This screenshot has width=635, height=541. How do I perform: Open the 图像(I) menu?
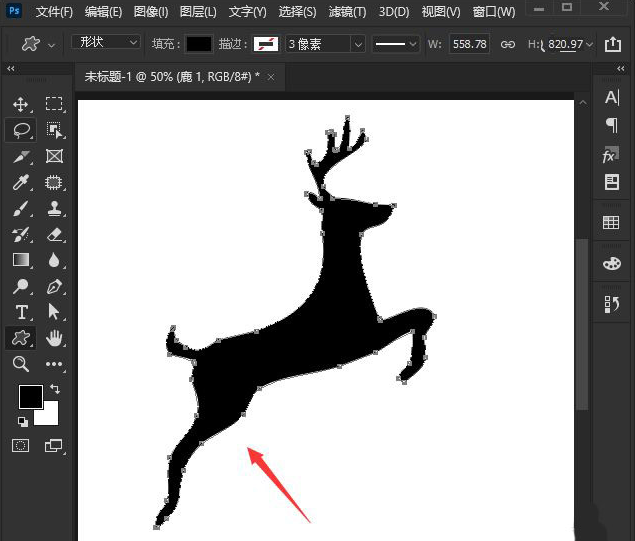pyautogui.click(x=151, y=12)
